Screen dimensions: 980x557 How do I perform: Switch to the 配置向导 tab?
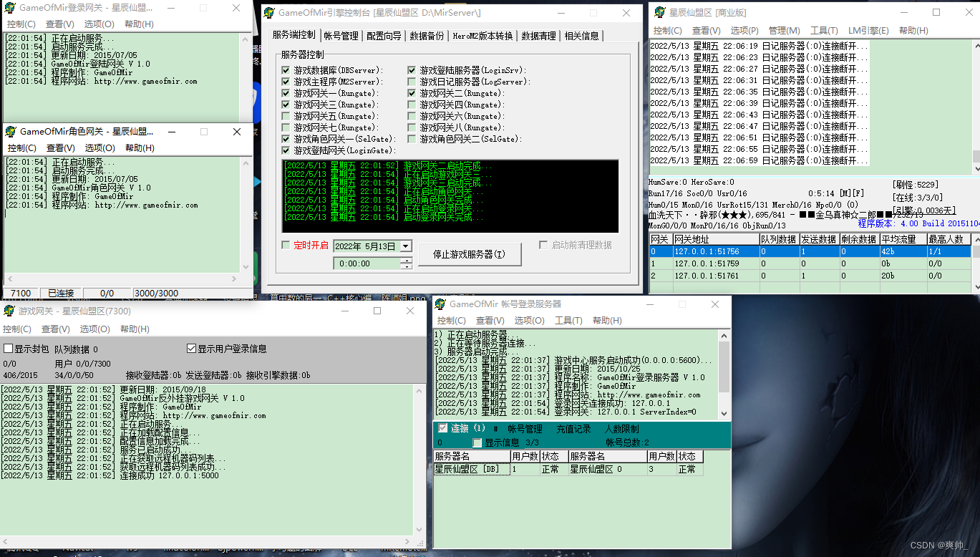coord(384,36)
